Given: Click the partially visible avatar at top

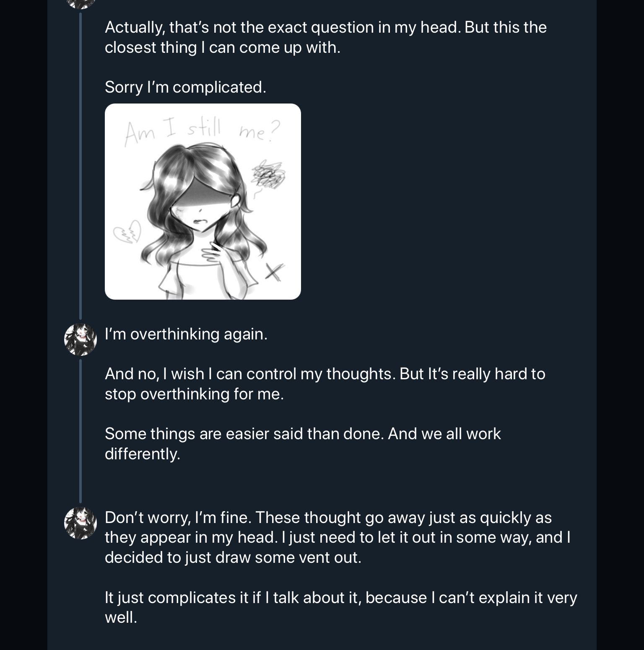Looking at the screenshot, I should 80,3.
